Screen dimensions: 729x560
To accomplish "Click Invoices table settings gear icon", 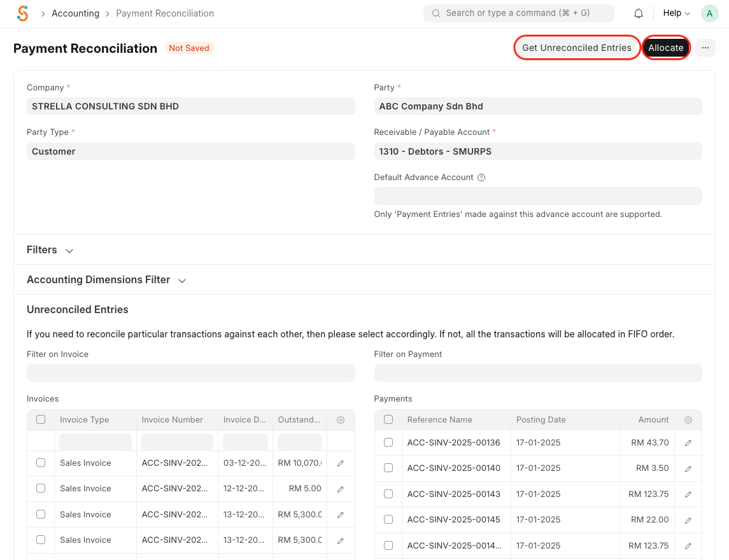I will [341, 420].
